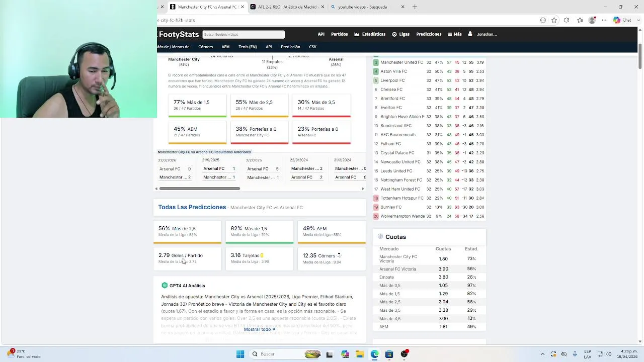
Task: Open the OBS icon on the taskbar
Action: point(404,354)
